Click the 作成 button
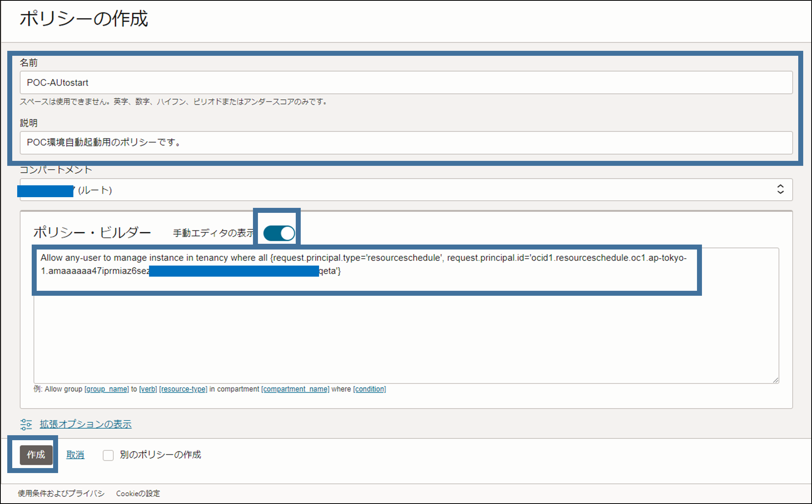The width and height of the screenshot is (812, 504). [x=36, y=455]
